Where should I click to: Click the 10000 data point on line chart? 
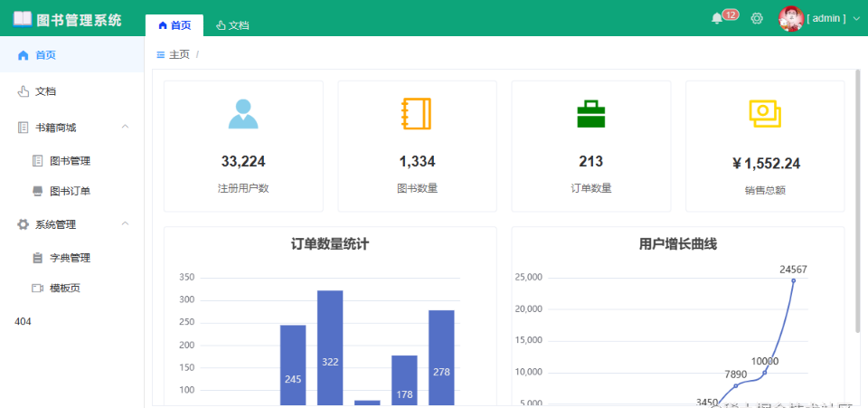[x=765, y=373]
